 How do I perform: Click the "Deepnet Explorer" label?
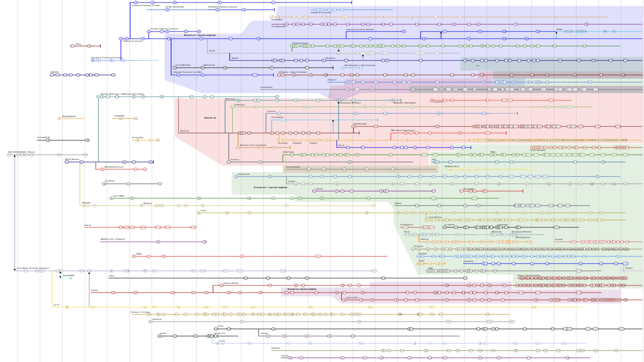[321, 13]
